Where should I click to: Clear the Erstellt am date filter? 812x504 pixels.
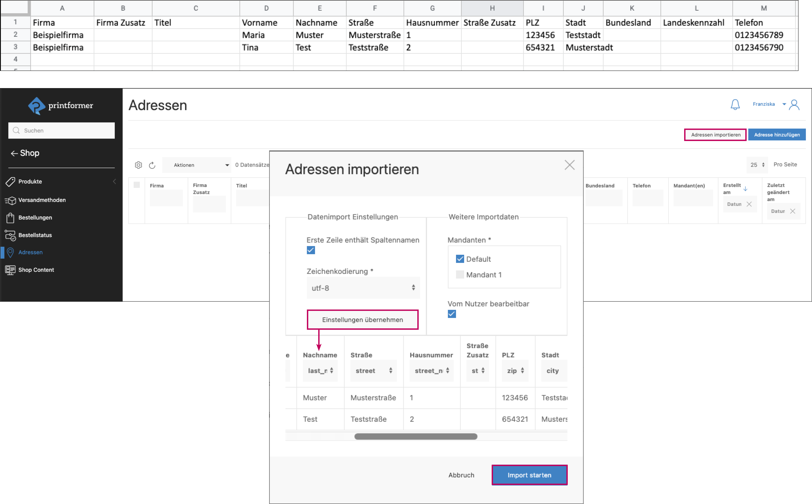click(x=749, y=204)
